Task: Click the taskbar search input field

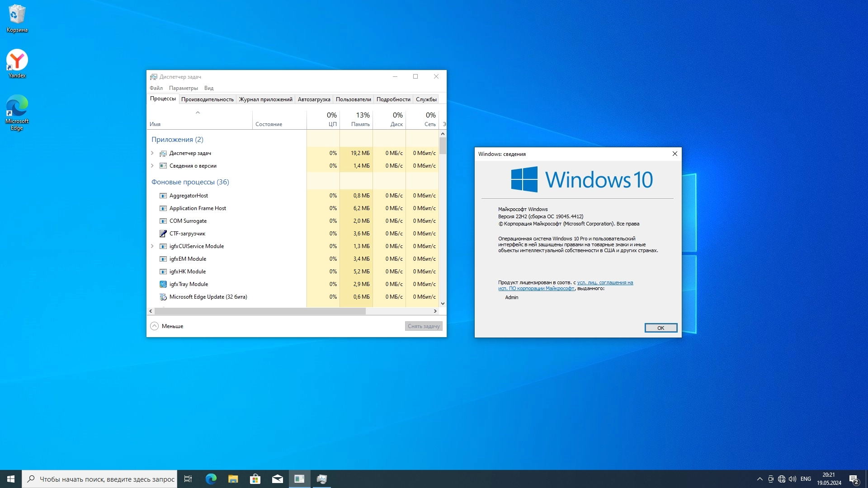Action: 107,479
